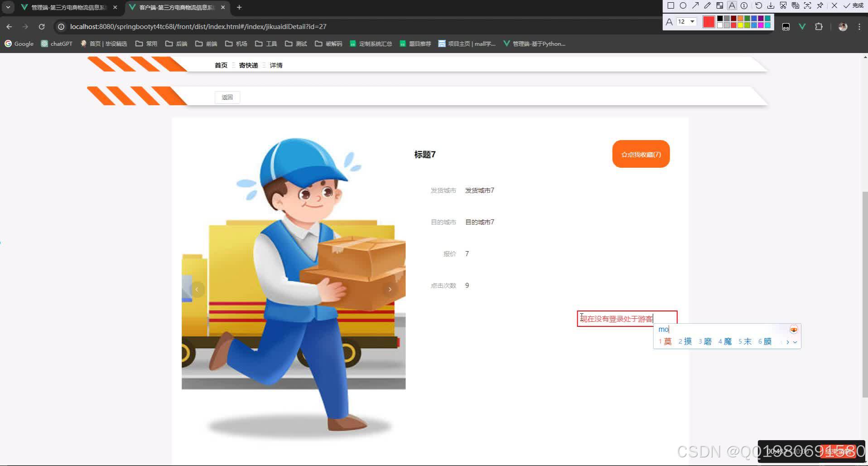Open the 寄快递 navigation menu item
Screen dimensions: 868x466
[x=249, y=65]
